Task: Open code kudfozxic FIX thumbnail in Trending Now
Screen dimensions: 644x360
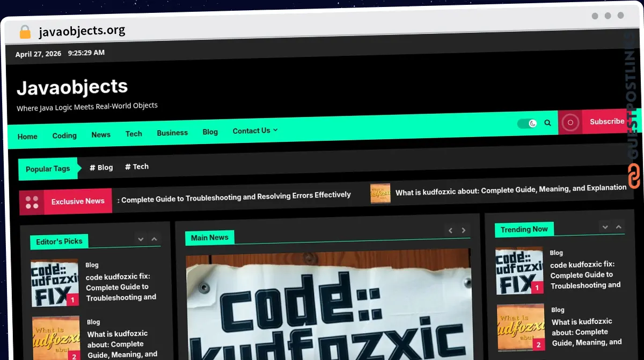Action: [519, 270]
